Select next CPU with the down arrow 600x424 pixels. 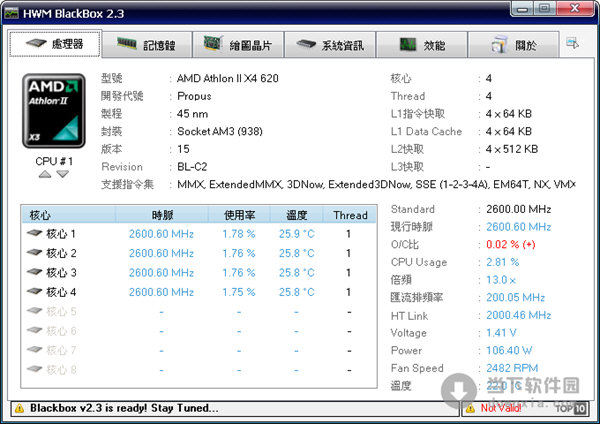(x=62, y=174)
